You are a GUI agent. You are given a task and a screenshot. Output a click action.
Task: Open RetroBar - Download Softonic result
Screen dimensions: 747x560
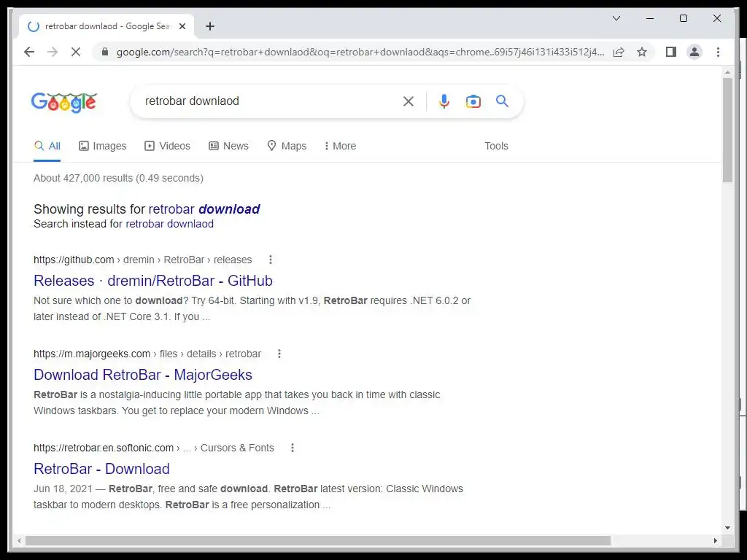tap(101, 469)
